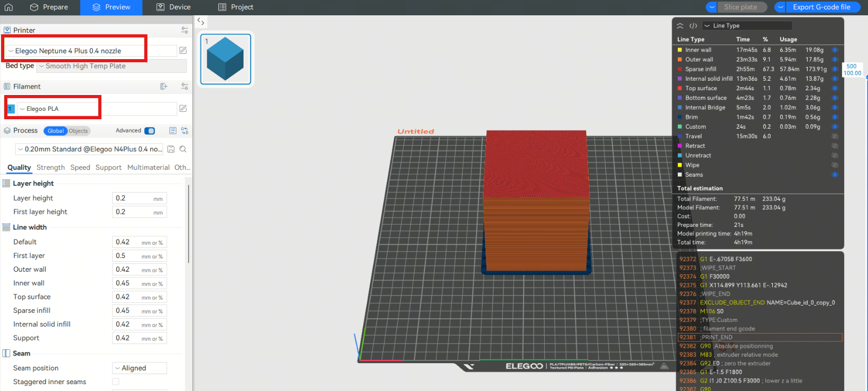
Task: Open the arrow beside Export G-code file
Action: (780, 7)
